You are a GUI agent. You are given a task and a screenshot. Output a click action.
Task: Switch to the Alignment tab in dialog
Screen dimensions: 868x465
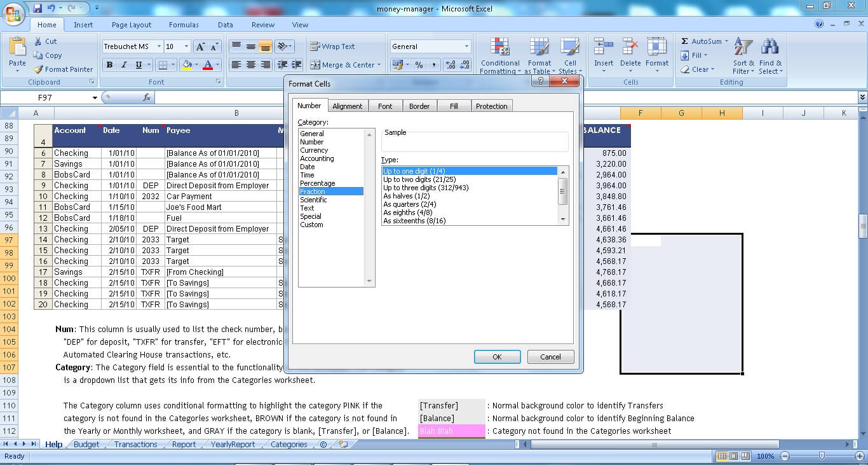pyautogui.click(x=347, y=106)
